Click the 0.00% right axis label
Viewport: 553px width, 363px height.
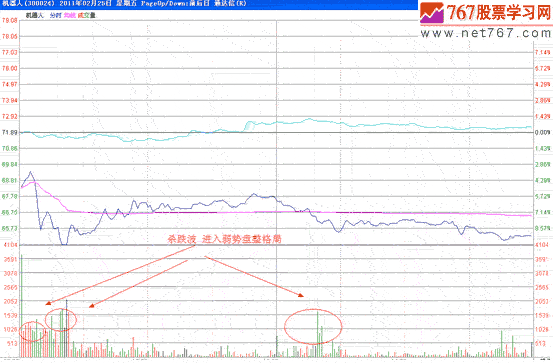coord(542,132)
